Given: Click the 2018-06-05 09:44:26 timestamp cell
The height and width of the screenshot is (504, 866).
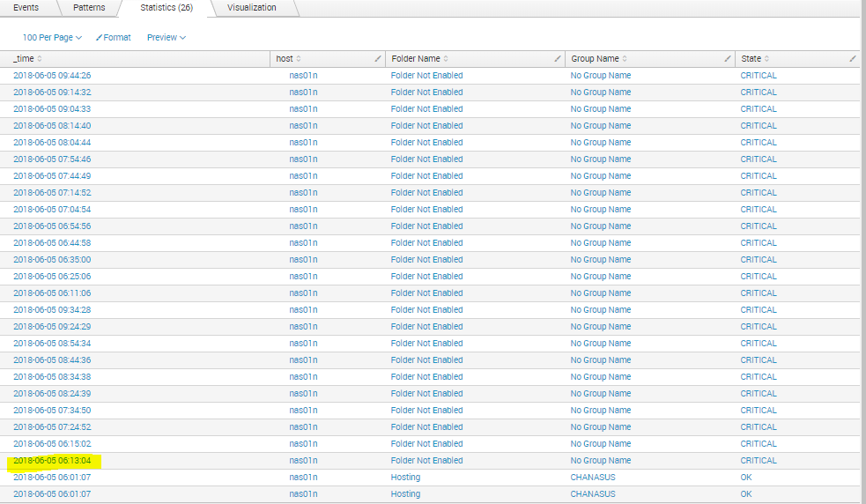Looking at the screenshot, I should tap(52, 76).
